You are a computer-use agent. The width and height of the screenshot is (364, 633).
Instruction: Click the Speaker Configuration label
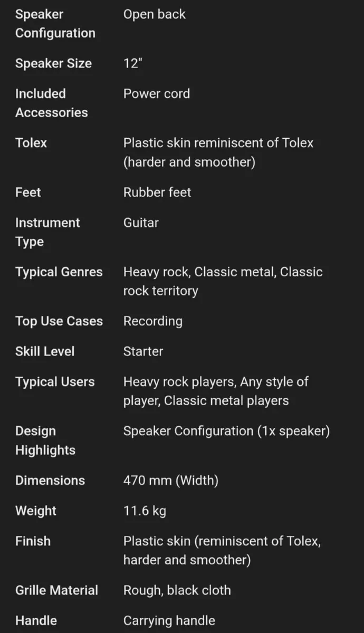point(55,24)
